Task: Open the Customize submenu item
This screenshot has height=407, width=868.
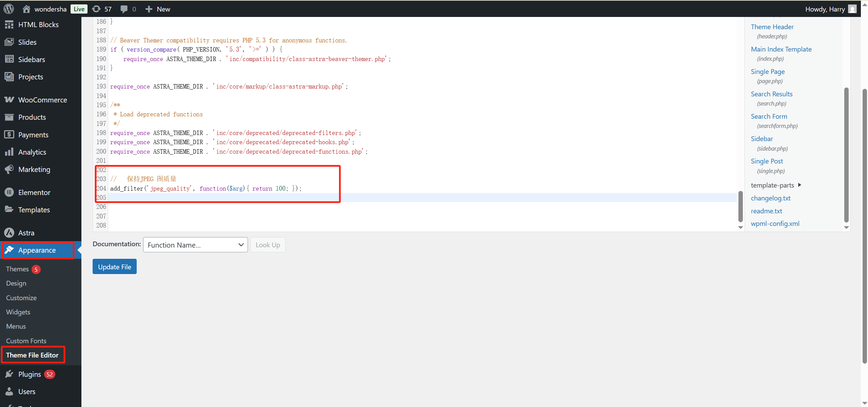Action: (21, 298)
